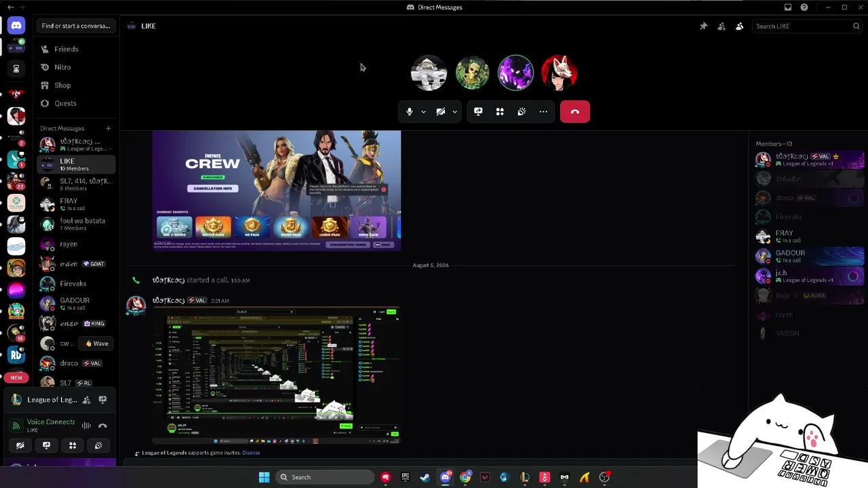868x488 pixels.
Task: Open the stream screenshot image attachment
Action: pyautogui.click(x=277, y=375)
